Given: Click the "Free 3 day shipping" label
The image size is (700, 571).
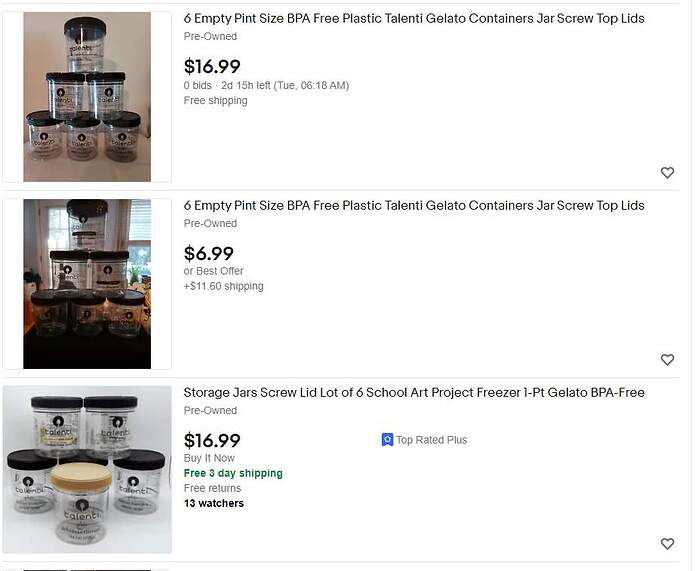Looking at the screenshot, I should pyautogui.click(x=233, y=473).
